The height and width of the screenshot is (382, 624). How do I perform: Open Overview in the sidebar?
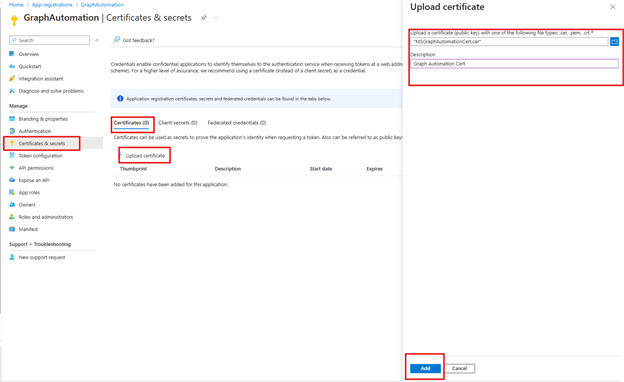click(29, 54)
